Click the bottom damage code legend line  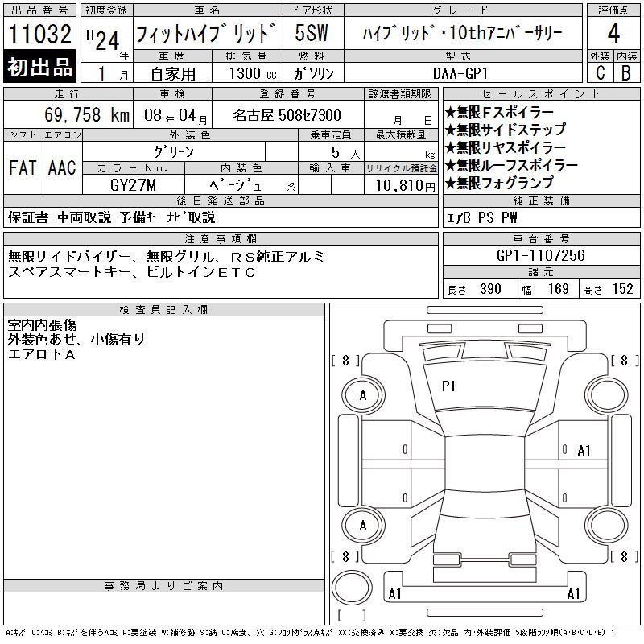tap(311, 633)
